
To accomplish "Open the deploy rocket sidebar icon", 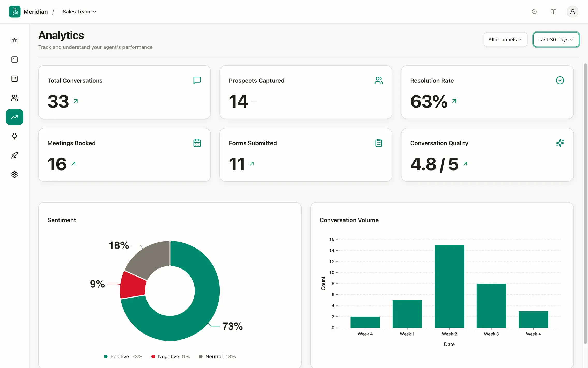I will click(x=14, y=155).
